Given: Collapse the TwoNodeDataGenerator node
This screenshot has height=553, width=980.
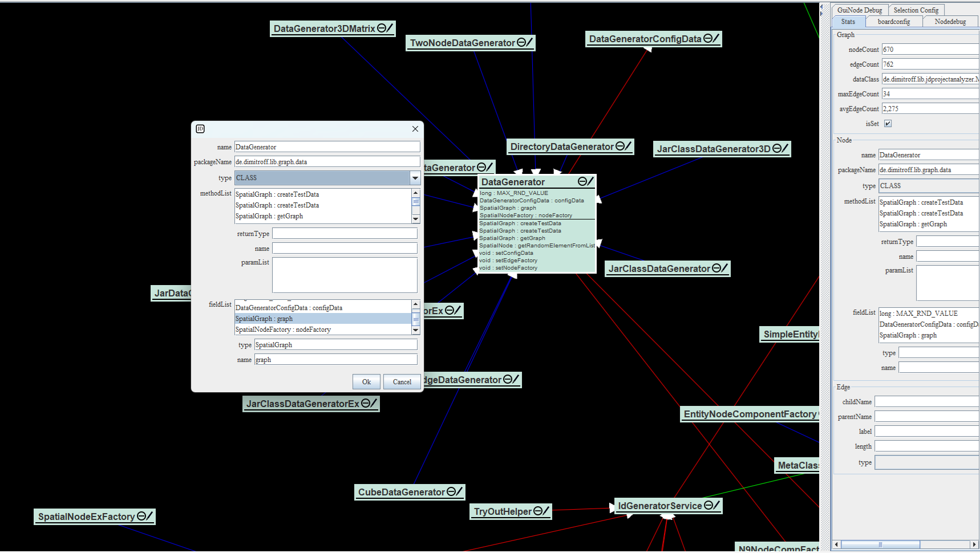Looking at the screenshot, I should coord(521,42).
